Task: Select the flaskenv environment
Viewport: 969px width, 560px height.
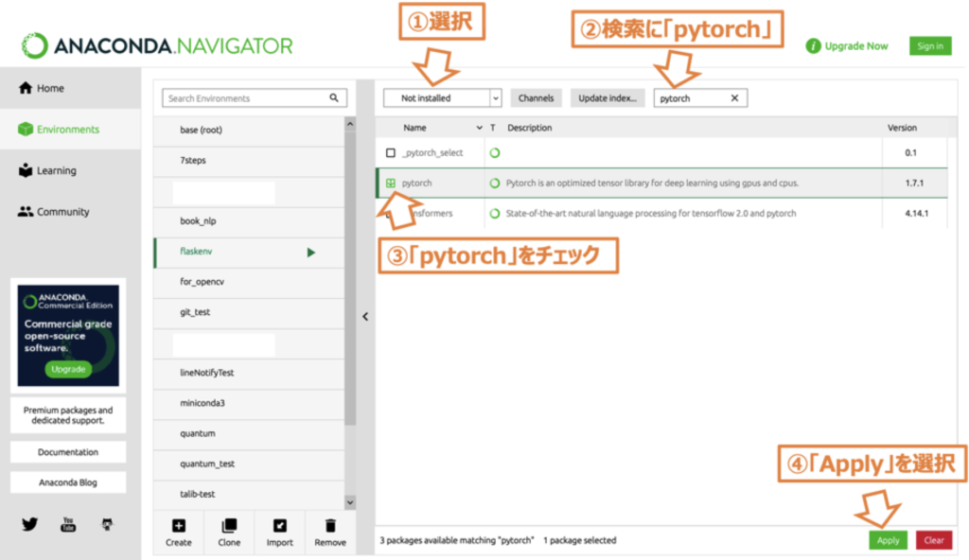Action: (249, 252)
